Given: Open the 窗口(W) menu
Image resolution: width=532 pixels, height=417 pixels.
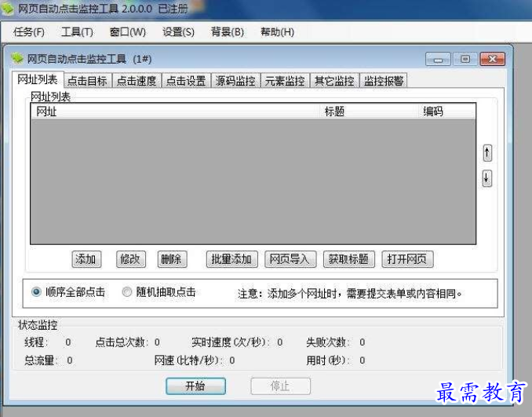Looking at the screenshot, I should (128, 32).
